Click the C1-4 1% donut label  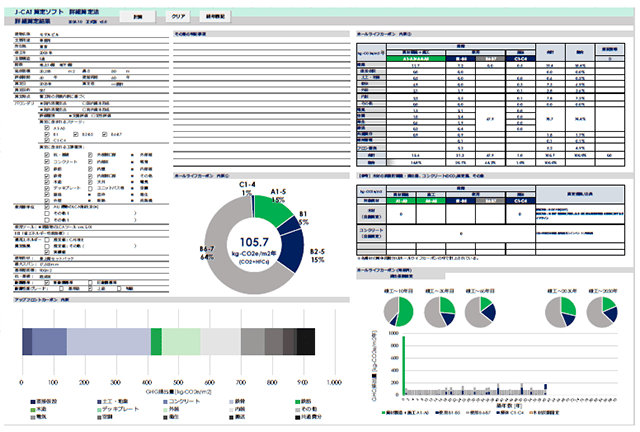tap(247, 188)
